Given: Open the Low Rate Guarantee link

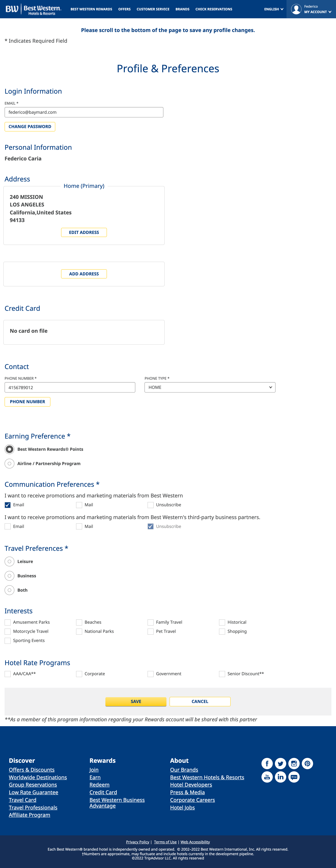Looking at the screenshot, I should [x=33, y=792].
